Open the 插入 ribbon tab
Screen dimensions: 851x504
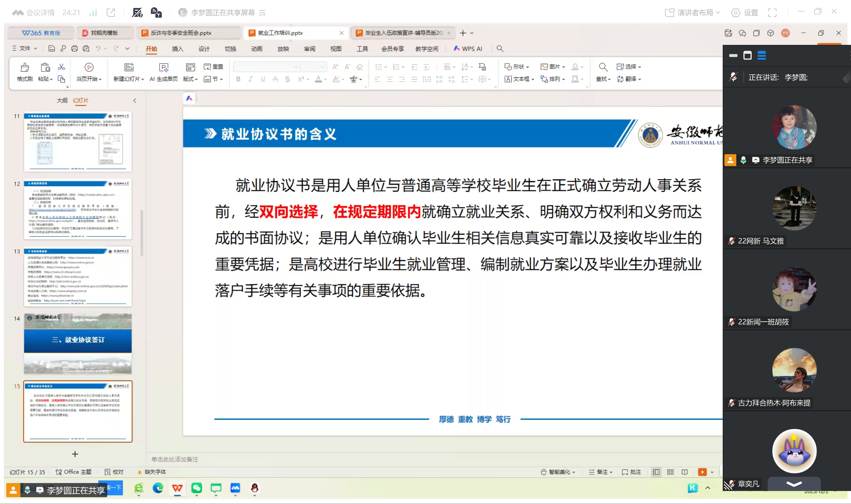[x=177, y=49]
